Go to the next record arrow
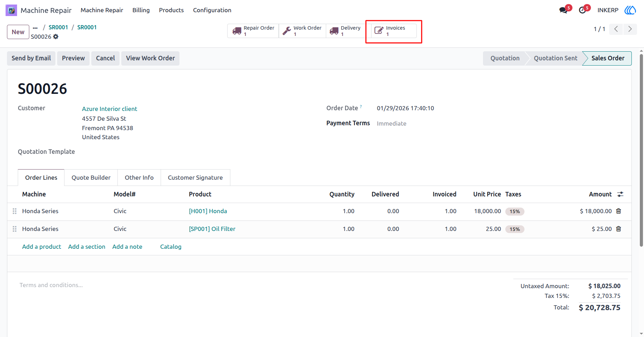644x337 pixels. [x=630, y=29]
